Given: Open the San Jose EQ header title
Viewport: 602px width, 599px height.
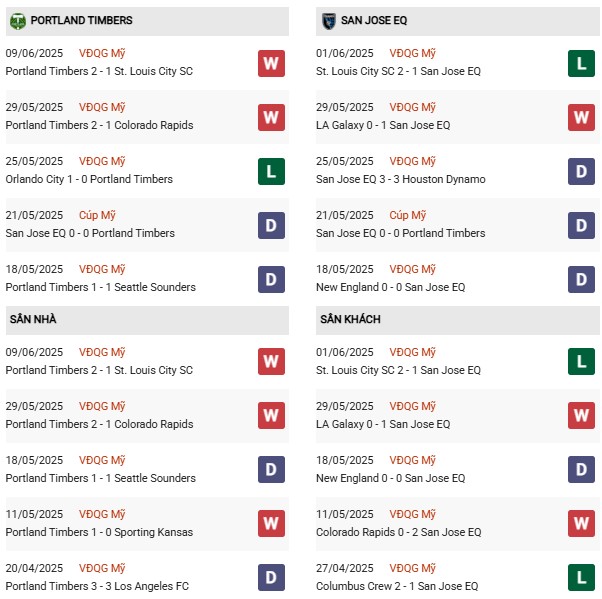Looking at the screenshot, I should [374, 20].
